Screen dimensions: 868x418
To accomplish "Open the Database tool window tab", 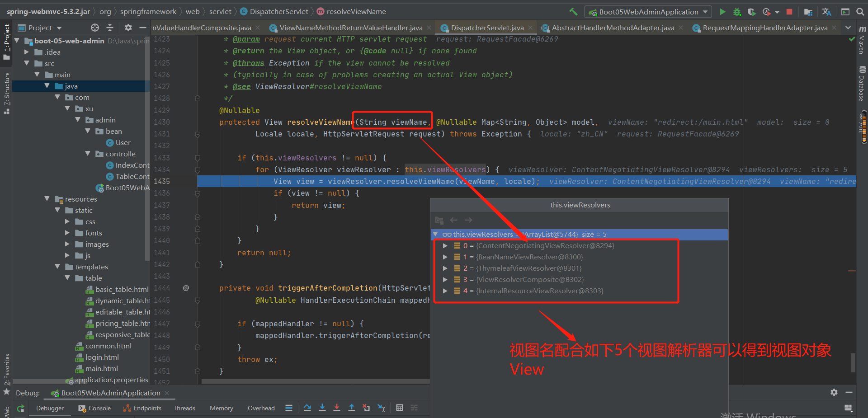I will tap(862, 83).
